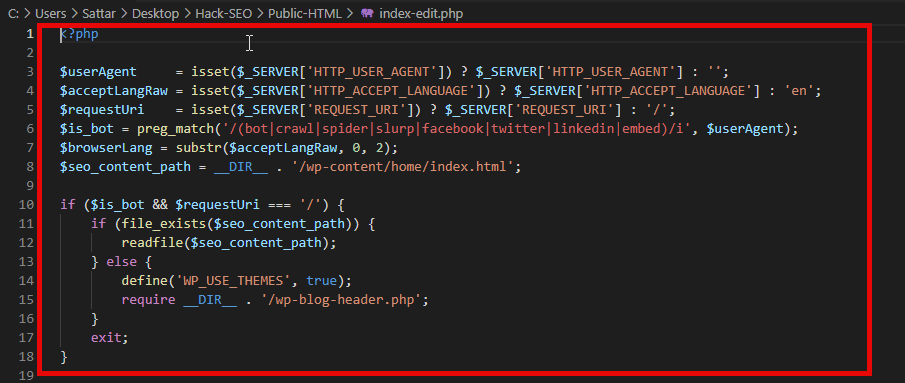The width and height of the screenshot is (905, 383).
Task: Click '$seo_content_path' variable on line 8
Action: [x=125, y=167]
